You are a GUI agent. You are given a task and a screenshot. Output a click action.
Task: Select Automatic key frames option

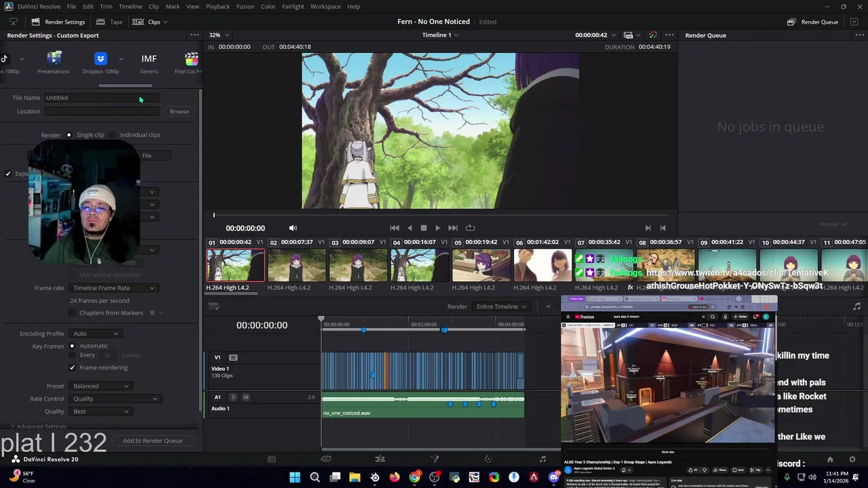point(73,346)
